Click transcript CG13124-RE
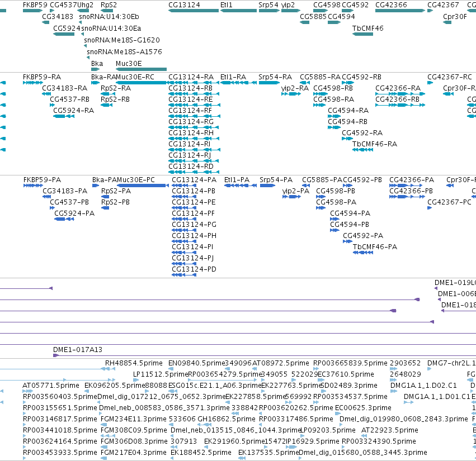Viewport: 476px width, 461px height. point(191,99)
